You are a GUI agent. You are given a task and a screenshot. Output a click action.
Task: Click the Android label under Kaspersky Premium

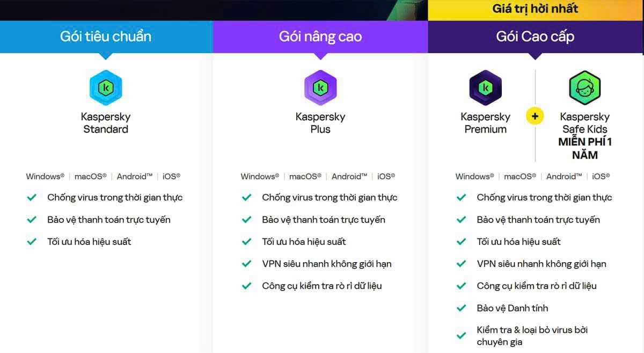coord(564,176)
